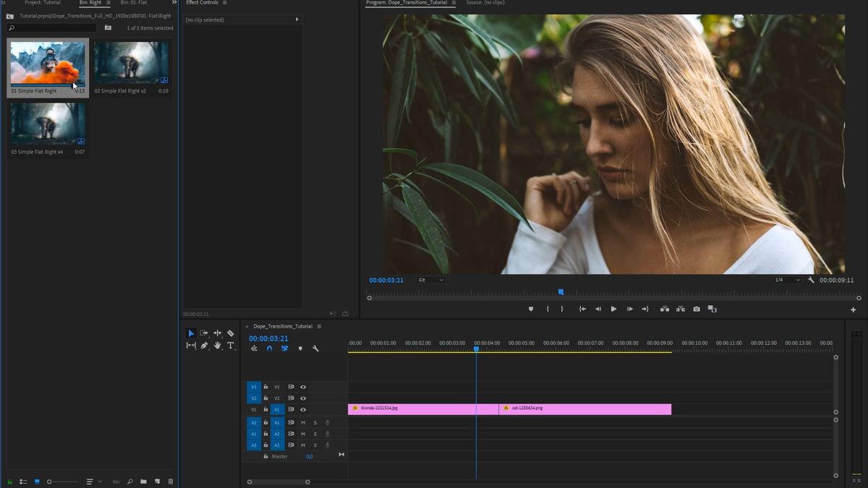Select the Track Select Forward tool
Screen dimensions: 868x488
click(x=204, y=333)
